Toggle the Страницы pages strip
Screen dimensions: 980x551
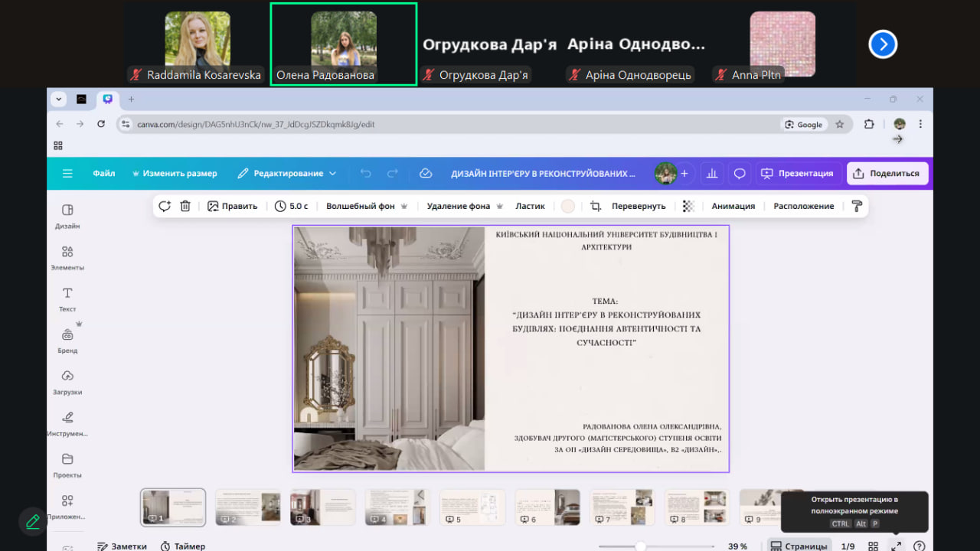(799, 546)
